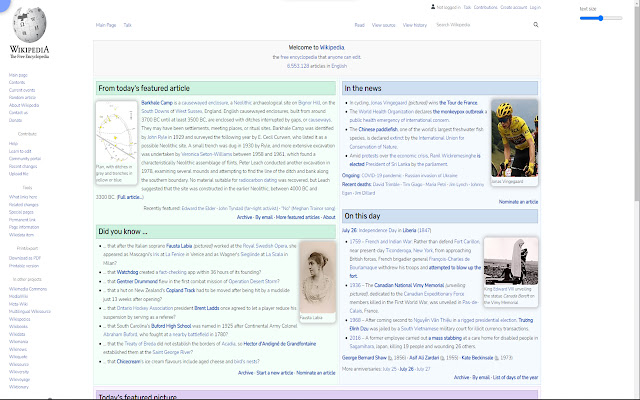Click the Wikidata item link

tap(21, 235)
